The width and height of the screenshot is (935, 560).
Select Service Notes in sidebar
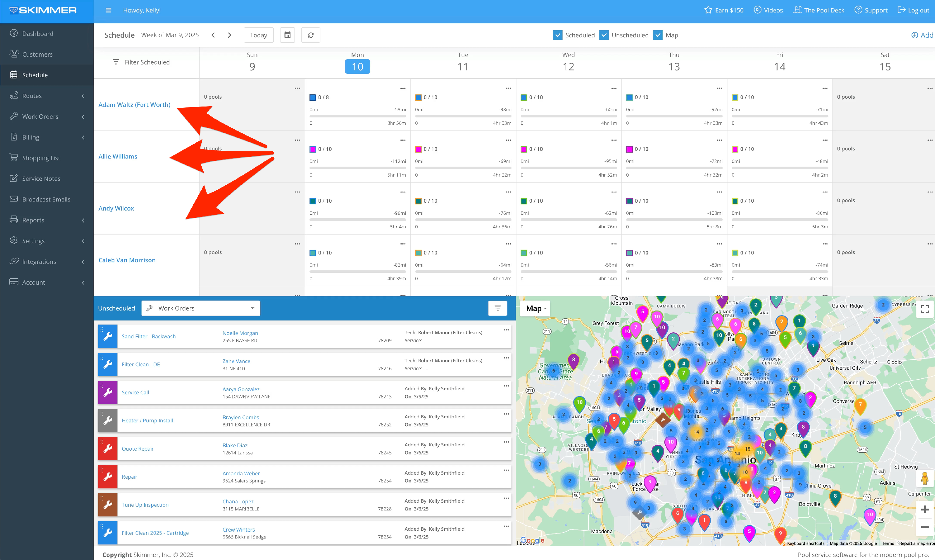[x=41, y=178]
